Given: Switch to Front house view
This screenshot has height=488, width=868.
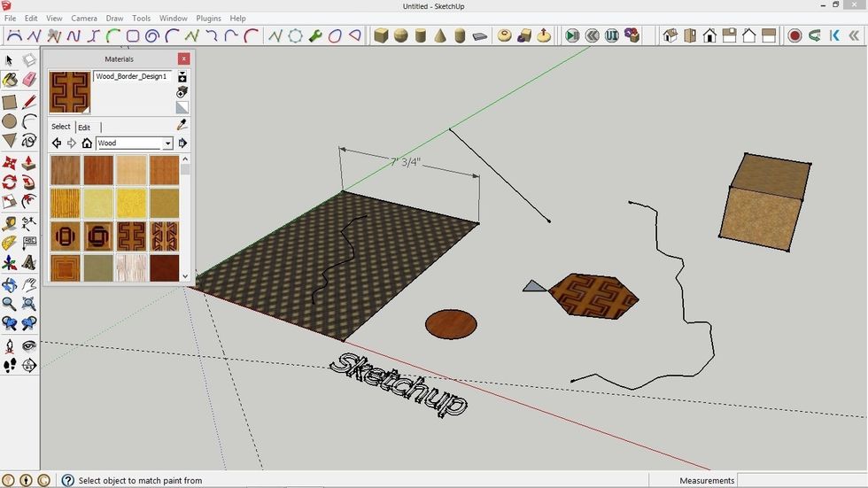Looking at the screenshot, I should (709, 36).
